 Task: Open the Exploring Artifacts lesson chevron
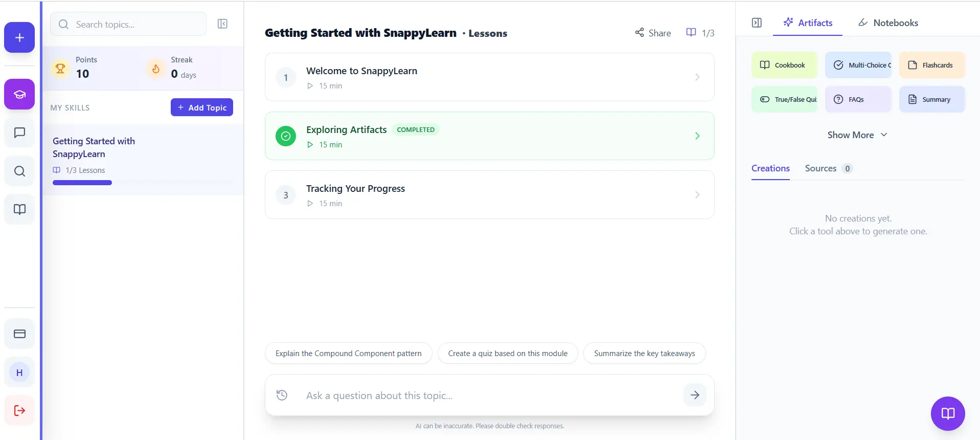pos(697,136)
